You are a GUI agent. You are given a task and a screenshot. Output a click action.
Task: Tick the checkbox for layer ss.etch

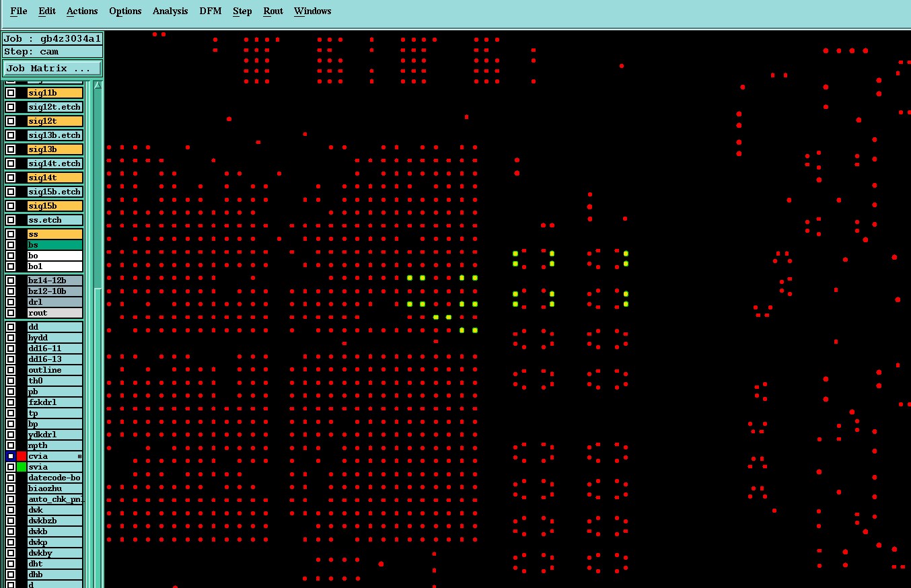pos(11,220)
